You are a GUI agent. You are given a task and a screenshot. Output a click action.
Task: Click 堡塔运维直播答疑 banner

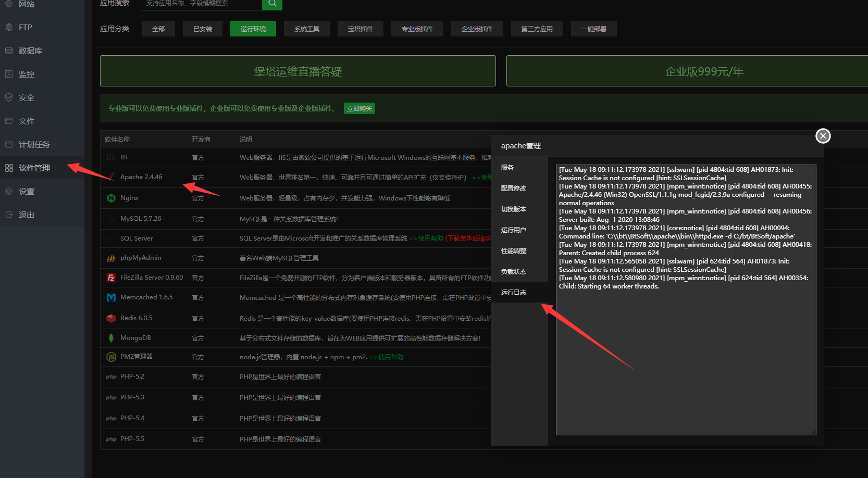pos(298,71)
